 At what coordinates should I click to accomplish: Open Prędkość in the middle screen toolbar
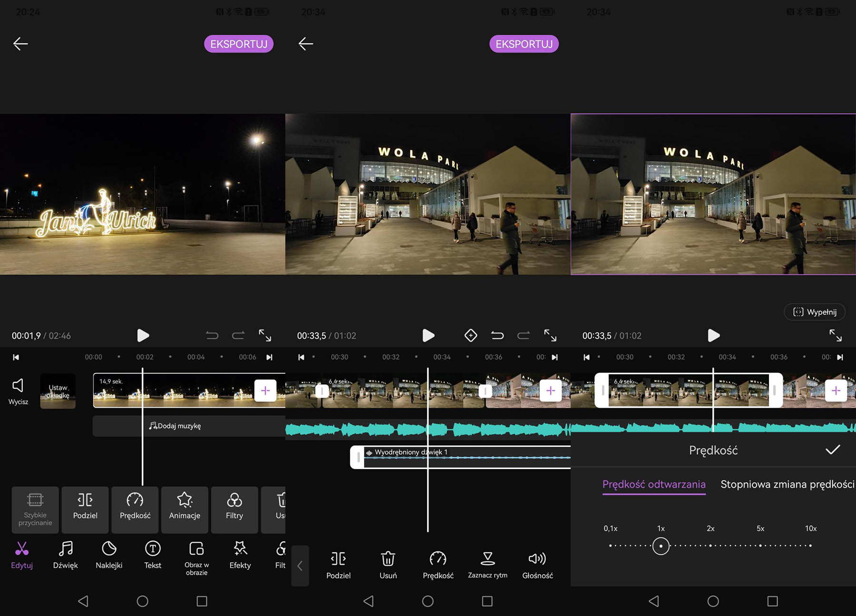pyautogui.click(x=438, y=565)
